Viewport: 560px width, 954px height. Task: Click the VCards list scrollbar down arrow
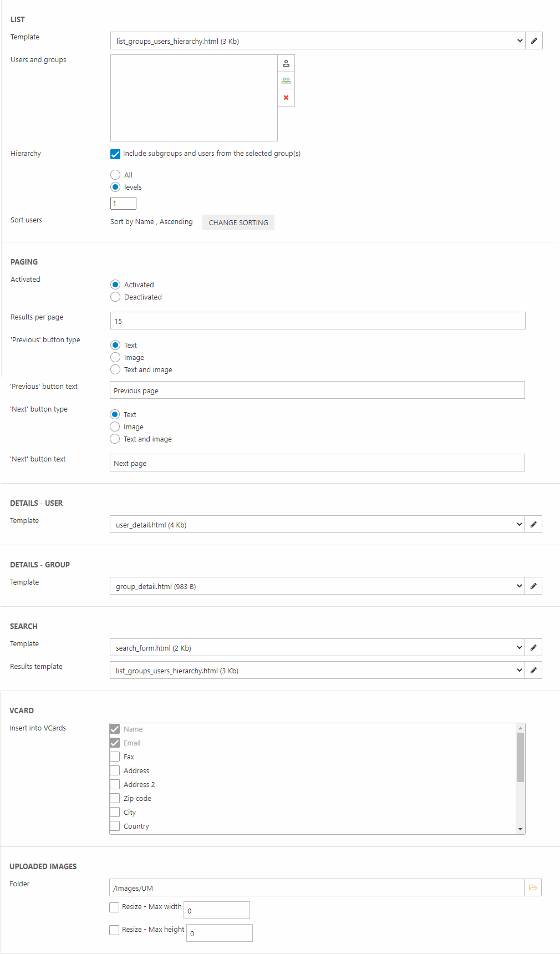tap(520, 829)
